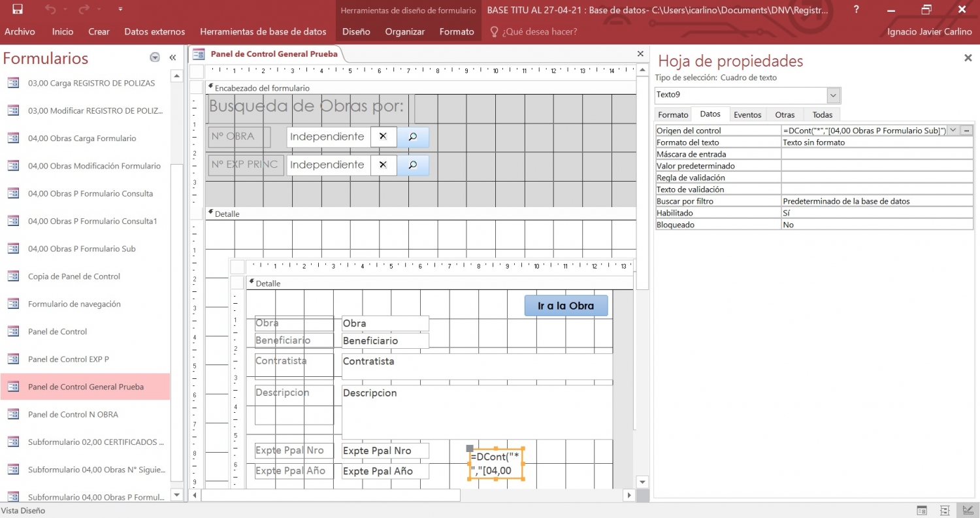Click form icon beside Copia de Panel de Control
Image resolution: width=980 pixels, height=518 pixels.
coord(13,276)
